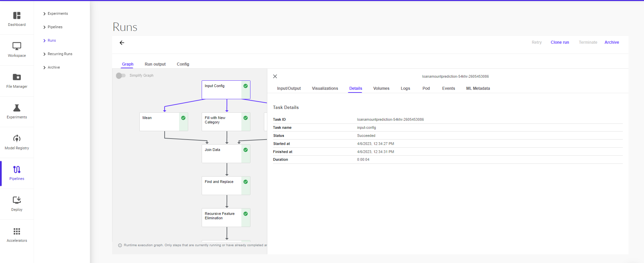The height and width of the screenshot is (263, 644).
Task: Open the Accelerators grid icon
Action: pyautogui.click(x=17, y=231)
